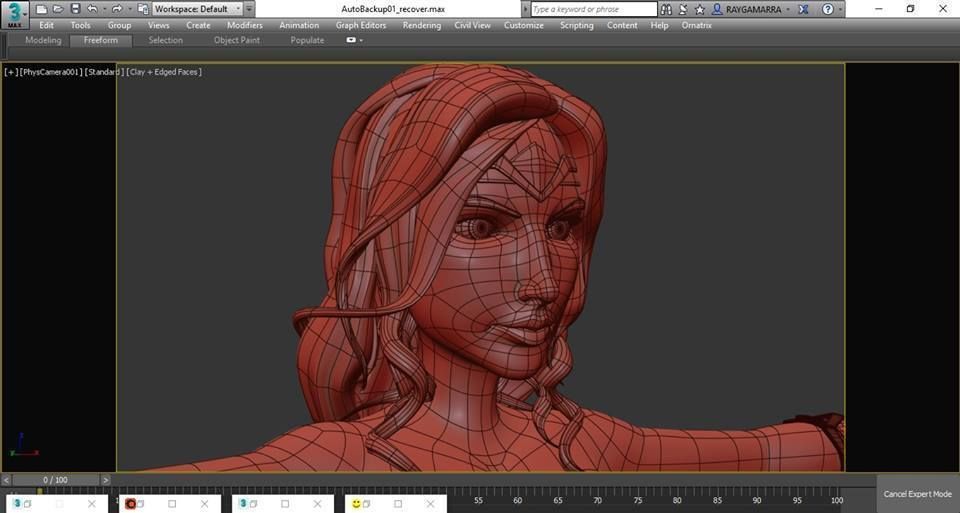Screen dimensions: 960x513
Task: Open the Tools menu
Action: (x=80, y=25)
